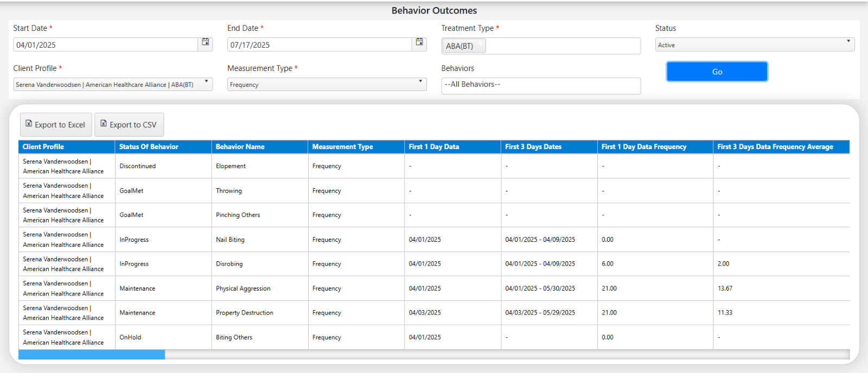Click the 11.33 frequency average value
868x373 pixels.
725,313
